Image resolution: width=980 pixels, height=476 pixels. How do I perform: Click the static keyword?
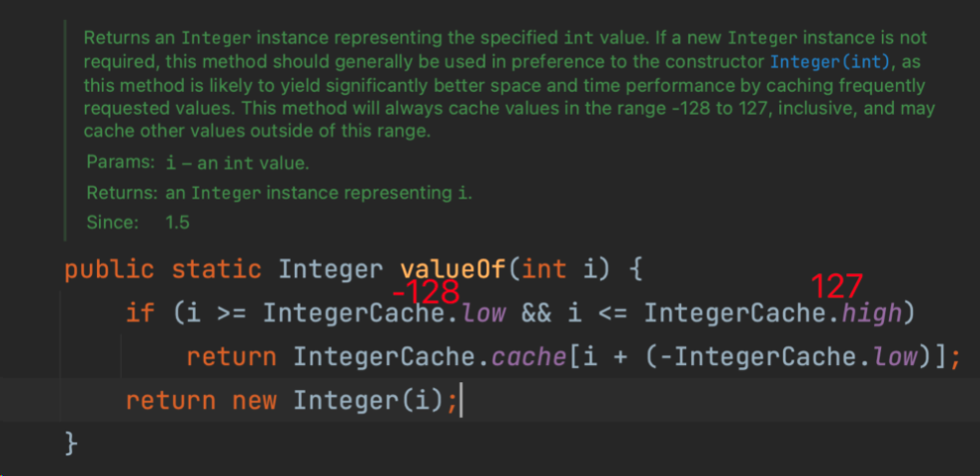click(216, 269)
